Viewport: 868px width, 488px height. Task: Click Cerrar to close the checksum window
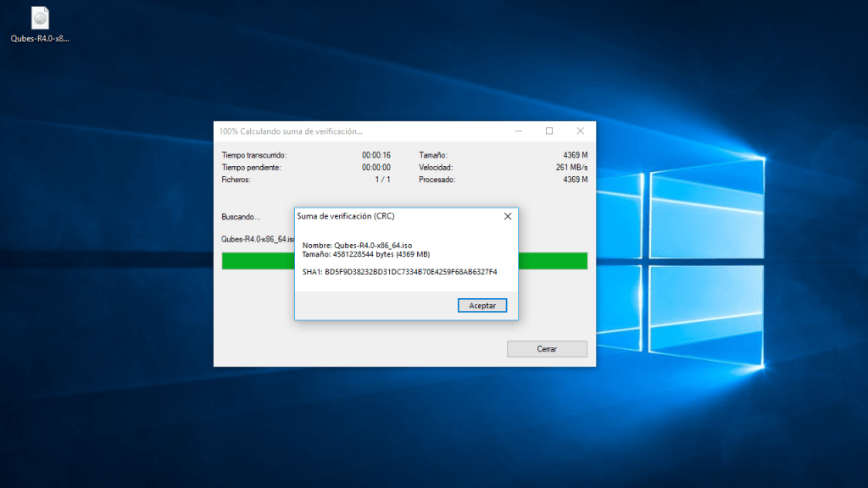[x=547, y=348]
